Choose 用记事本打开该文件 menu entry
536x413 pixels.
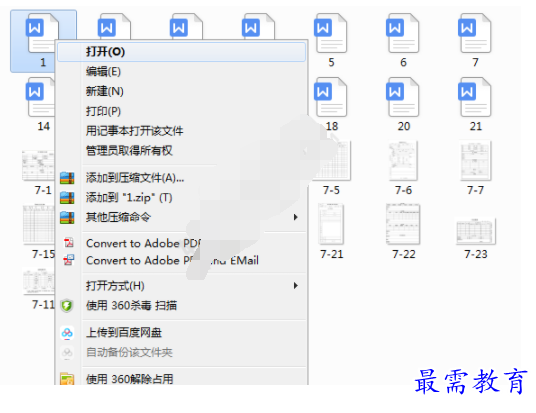point(182,131)
